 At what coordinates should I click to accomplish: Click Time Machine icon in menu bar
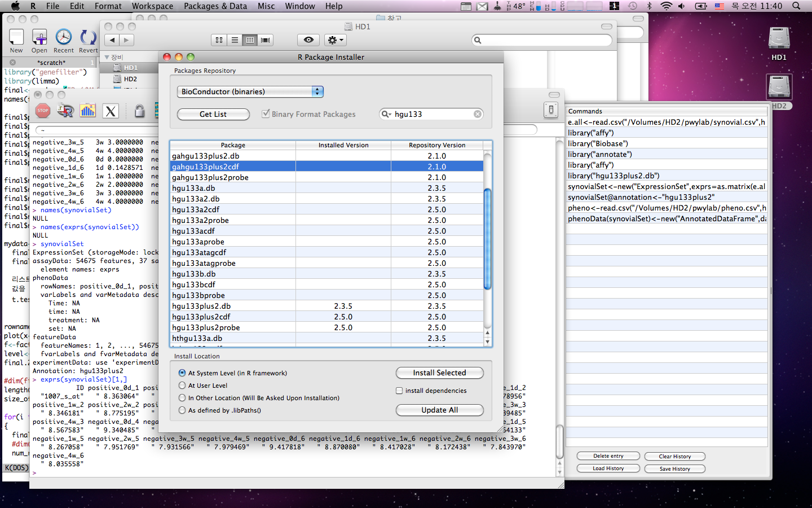(x=633, y=6)
